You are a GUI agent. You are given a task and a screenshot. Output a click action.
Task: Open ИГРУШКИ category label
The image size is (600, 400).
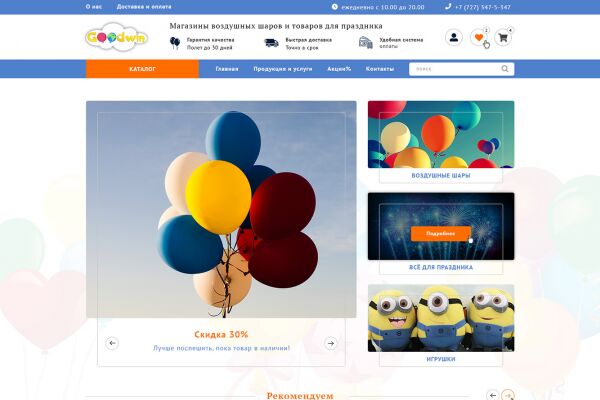click(441, 359)
